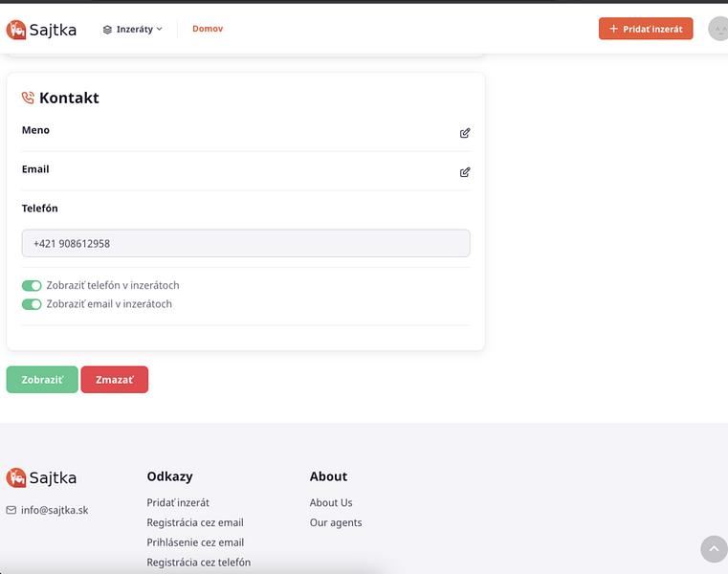Image resolution: width=728 pixels, height=574 pixels.
Task: Open the Domov navigation item
Action: point(208,29)
